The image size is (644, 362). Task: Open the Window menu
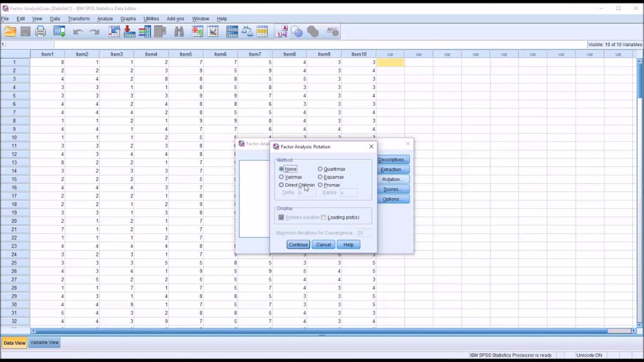(x=200, y=19)
